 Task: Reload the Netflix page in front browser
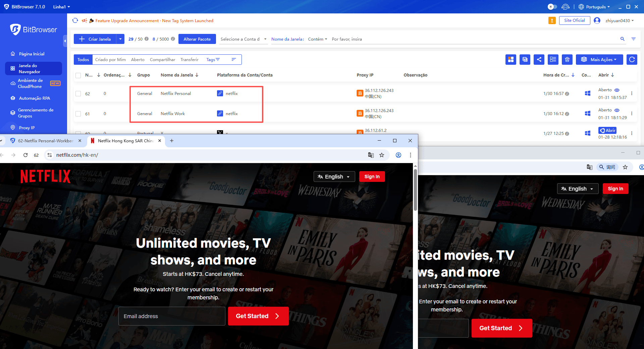pos(25,155)
